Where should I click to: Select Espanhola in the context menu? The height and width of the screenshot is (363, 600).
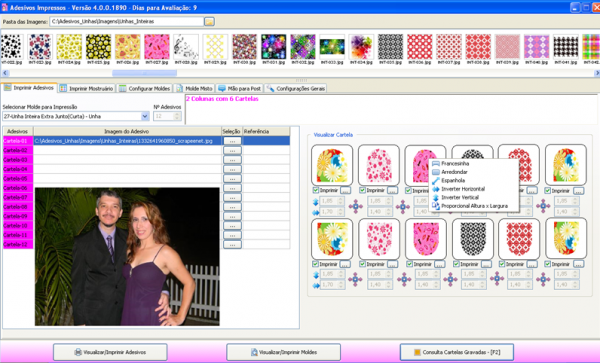453,181
